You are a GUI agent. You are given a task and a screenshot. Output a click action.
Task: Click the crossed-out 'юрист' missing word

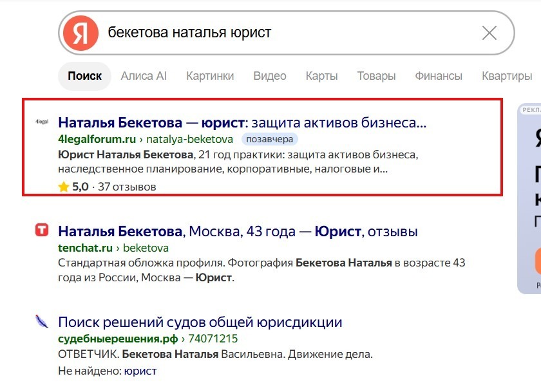(140, 371)
